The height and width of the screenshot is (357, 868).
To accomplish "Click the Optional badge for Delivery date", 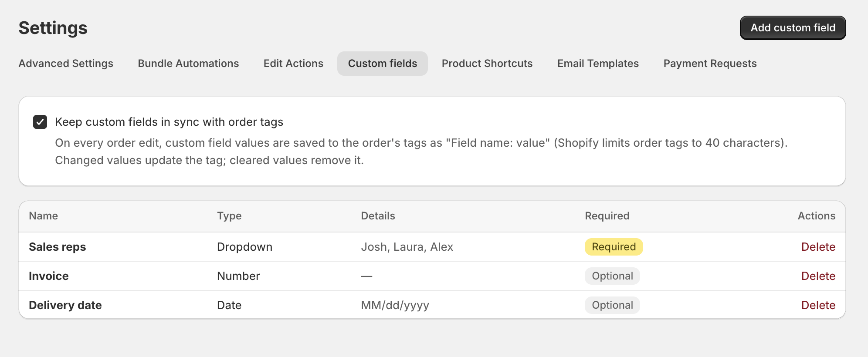I will 612,305.
